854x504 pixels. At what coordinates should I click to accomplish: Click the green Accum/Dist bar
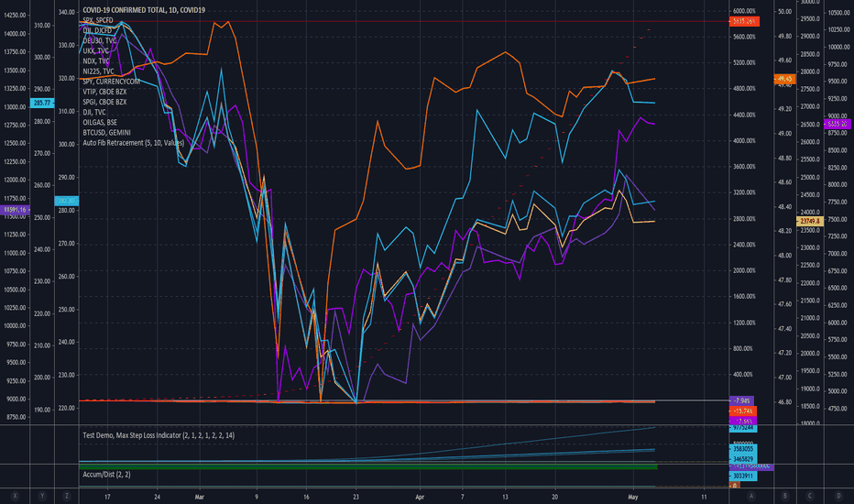coord(368,467)
